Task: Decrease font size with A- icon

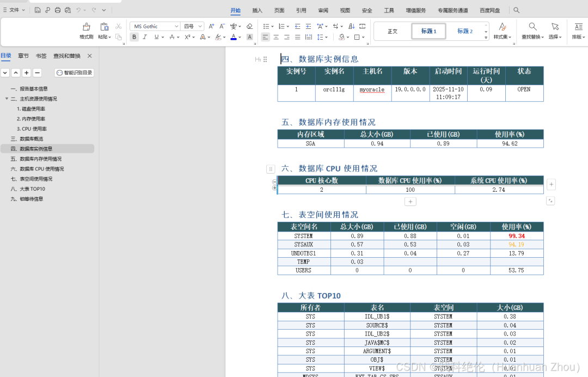Action: click(222, 26)
